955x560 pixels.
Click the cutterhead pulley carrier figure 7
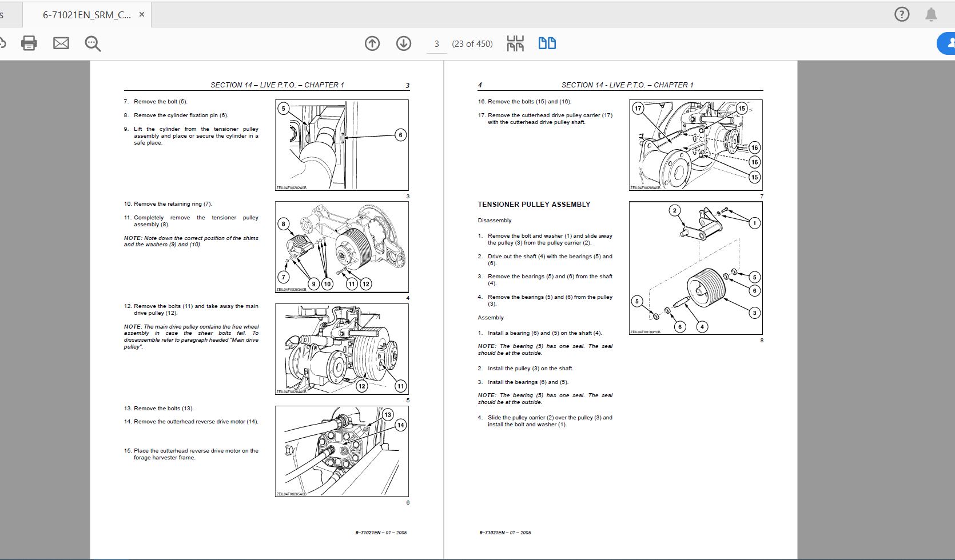click(x=696, y=145)
